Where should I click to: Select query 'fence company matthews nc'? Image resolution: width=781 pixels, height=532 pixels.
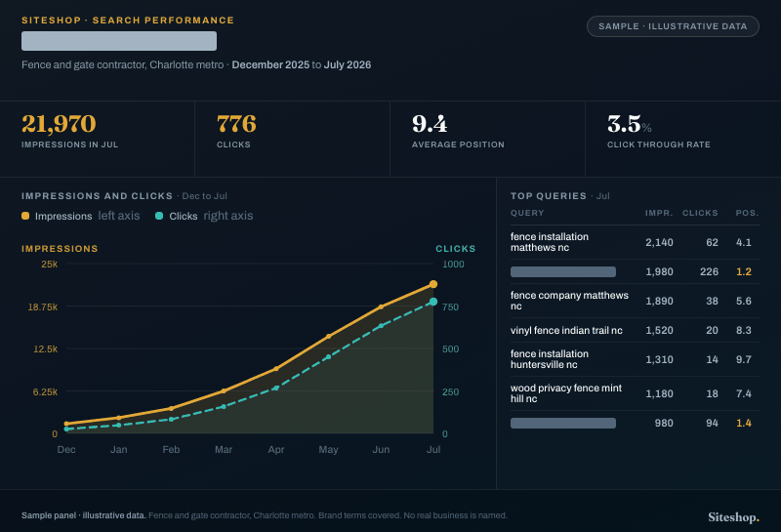tap(569, 301)
